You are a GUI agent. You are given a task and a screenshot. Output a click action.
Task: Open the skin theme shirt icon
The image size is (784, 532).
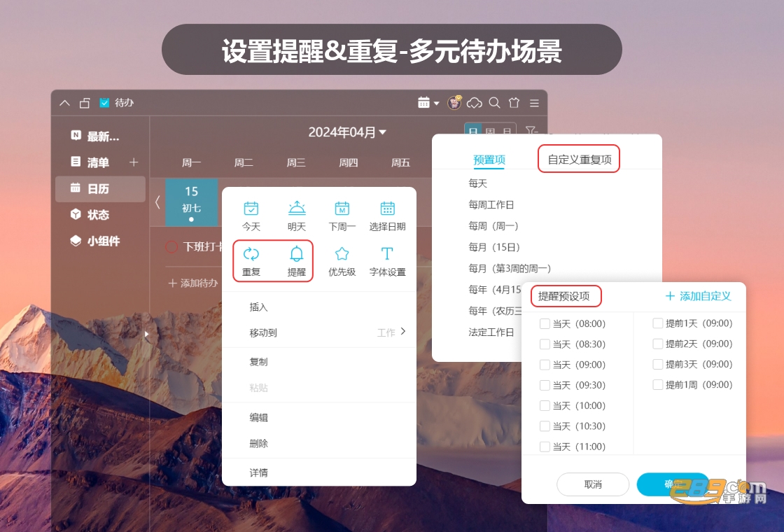(x=514, y=102)
